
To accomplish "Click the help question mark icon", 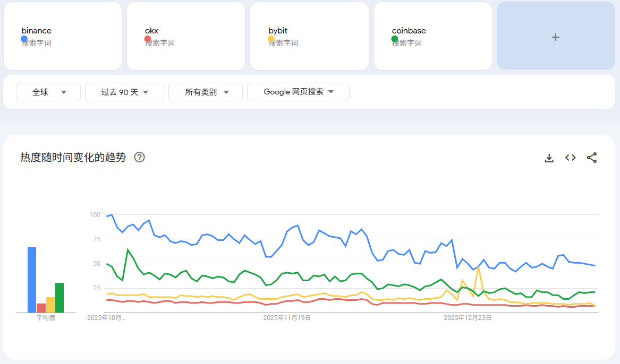I will pos(140,157).
